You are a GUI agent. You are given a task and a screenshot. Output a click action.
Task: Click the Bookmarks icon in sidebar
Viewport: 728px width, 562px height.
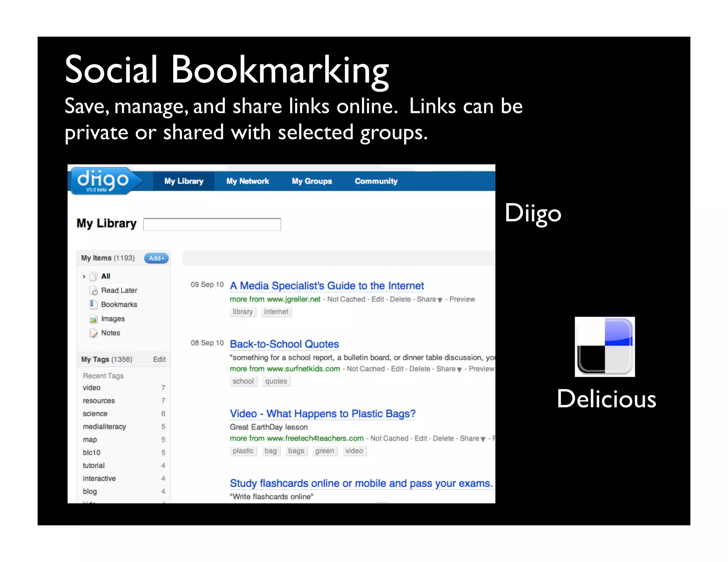(x=93, y=304)
